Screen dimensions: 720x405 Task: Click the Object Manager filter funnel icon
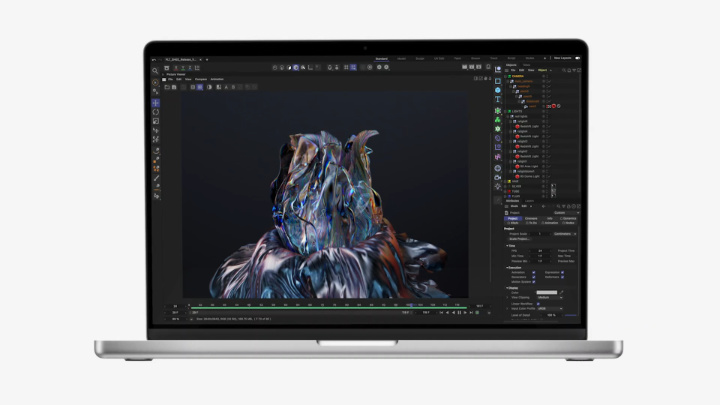tap(574, 70)
